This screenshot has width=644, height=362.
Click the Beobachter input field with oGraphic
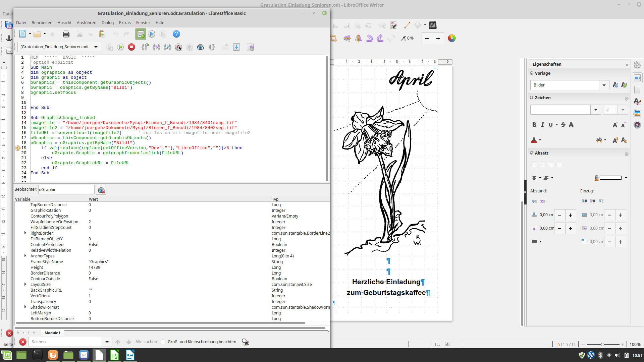66,190
